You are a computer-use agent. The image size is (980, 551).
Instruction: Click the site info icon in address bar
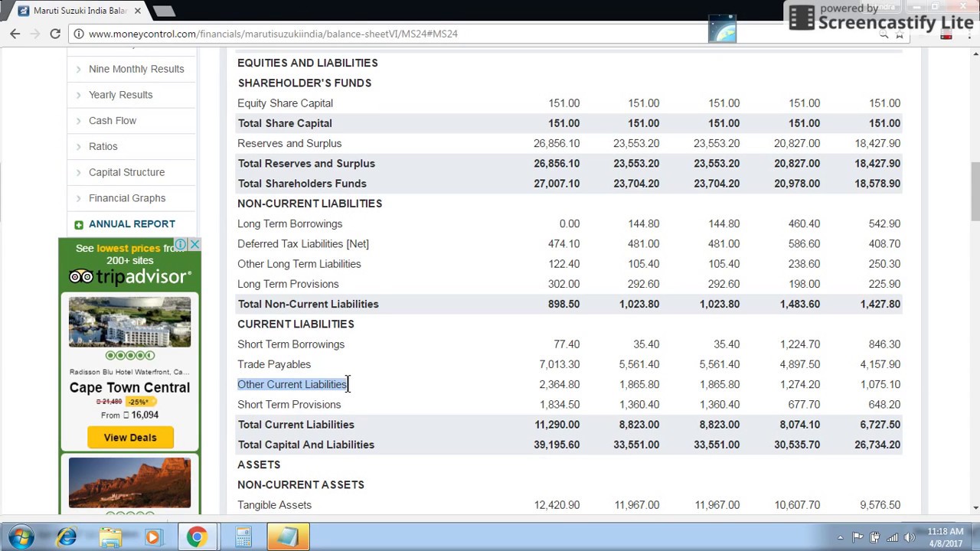pos(79,34)
